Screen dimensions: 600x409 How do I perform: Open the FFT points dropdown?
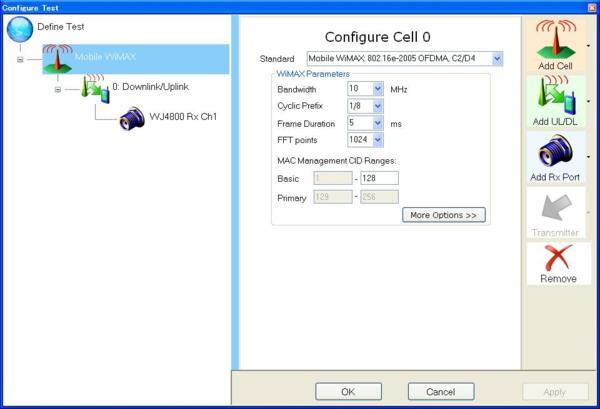378,140
